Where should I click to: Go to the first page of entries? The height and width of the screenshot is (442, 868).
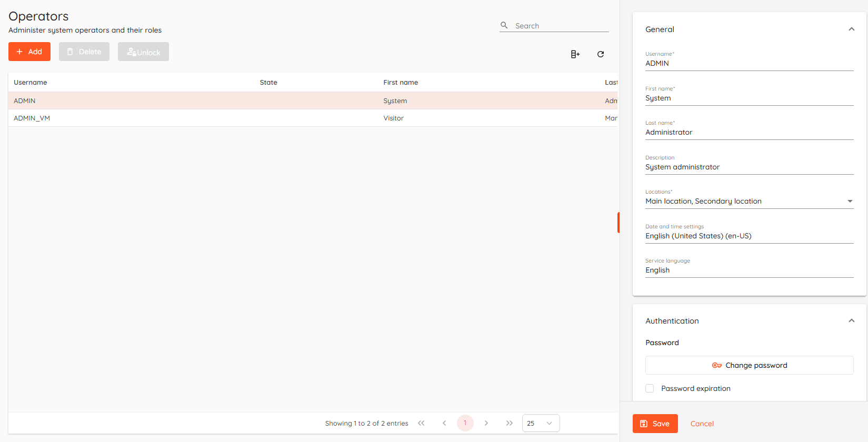click(x=421, y=423)
